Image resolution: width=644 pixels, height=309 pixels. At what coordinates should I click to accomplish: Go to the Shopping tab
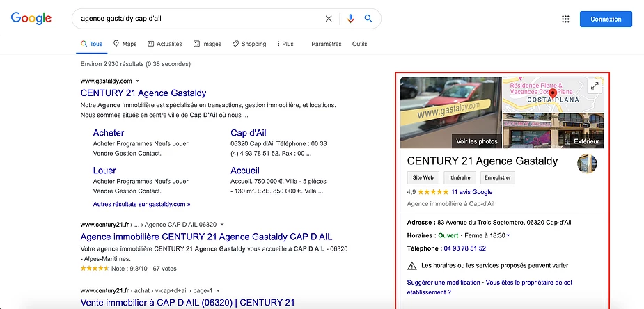(249, 44)
